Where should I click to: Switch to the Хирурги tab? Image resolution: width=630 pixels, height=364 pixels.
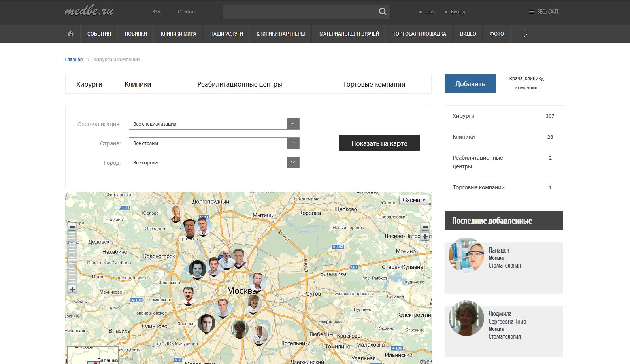tap(89, 84)
